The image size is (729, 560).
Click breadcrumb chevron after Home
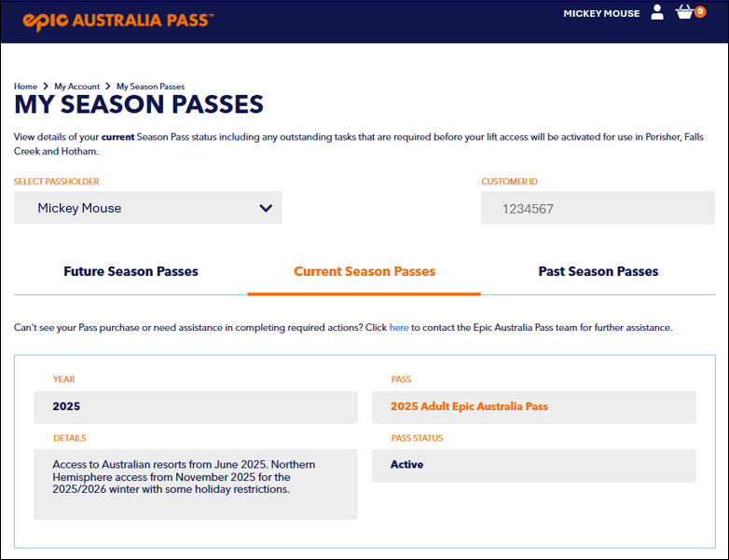tap(46, 87)
